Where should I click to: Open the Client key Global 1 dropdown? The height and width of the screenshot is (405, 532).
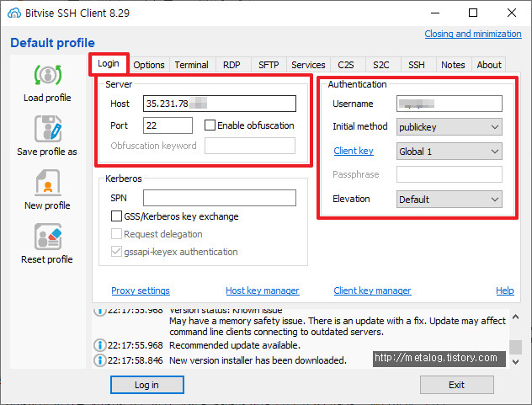(450, 152)
